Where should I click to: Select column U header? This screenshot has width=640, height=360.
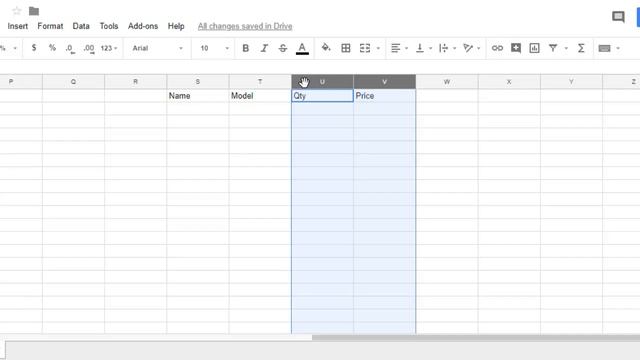(x=322, y=82)
